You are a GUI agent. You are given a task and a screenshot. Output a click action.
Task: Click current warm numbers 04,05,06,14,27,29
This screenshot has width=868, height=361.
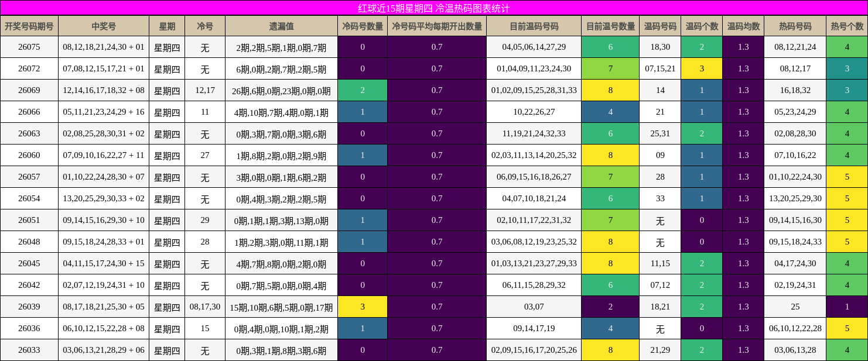[x=534, y=47]
